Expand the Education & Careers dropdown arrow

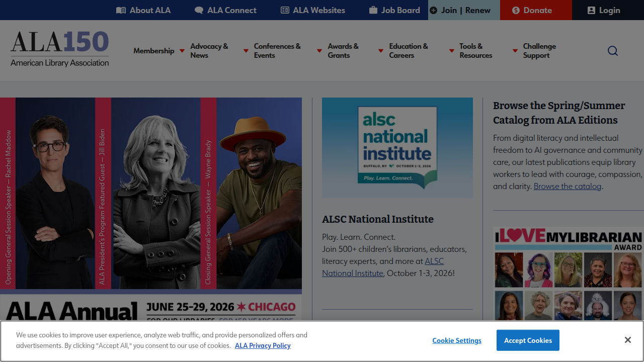click(452, 51)
